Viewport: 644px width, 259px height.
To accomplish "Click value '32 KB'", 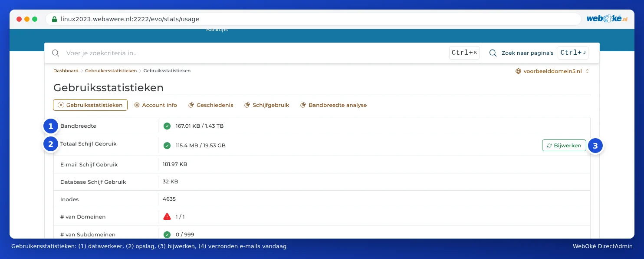I will [171, 182].
